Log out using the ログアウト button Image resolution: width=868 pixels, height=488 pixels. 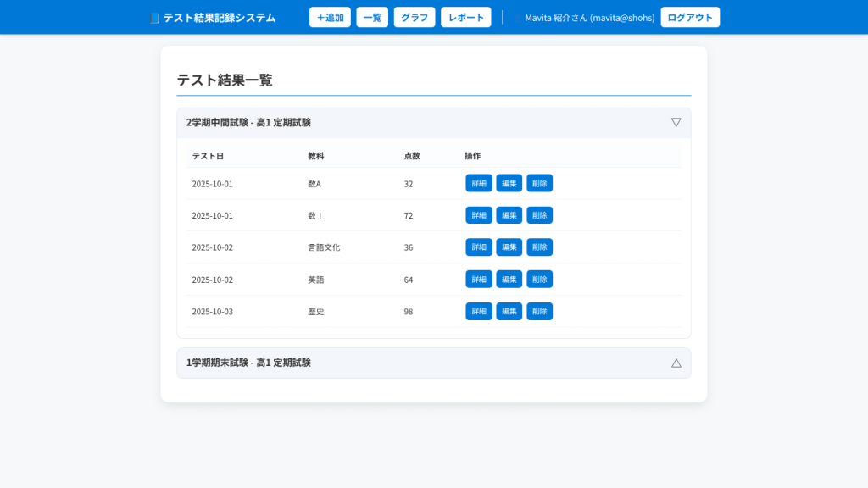coord(690,16)
